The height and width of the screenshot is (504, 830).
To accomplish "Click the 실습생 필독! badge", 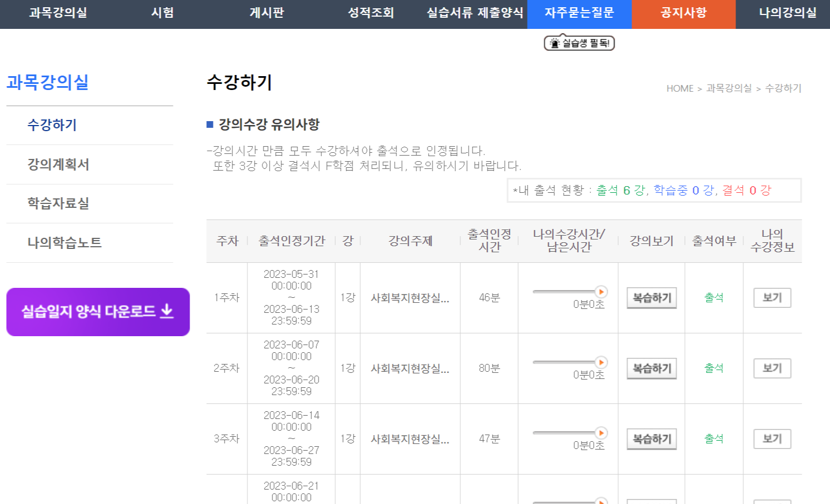I will click(x=579, y=43).
